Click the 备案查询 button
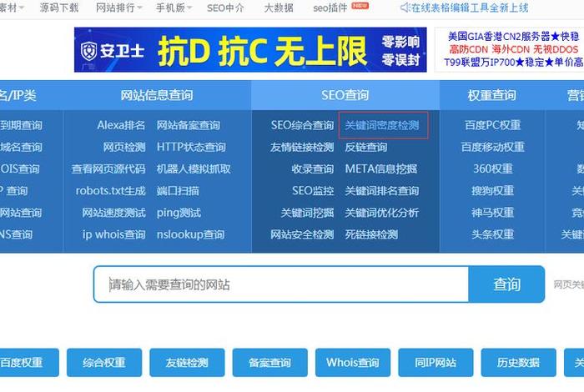The height and width of the screenshot is (392, 584). (x=270, y=363)
